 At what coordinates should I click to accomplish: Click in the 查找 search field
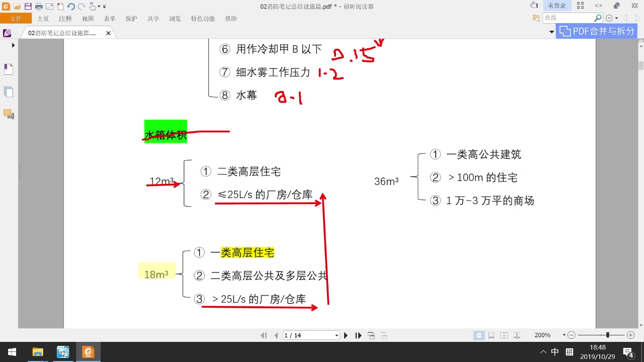[569, 18]
